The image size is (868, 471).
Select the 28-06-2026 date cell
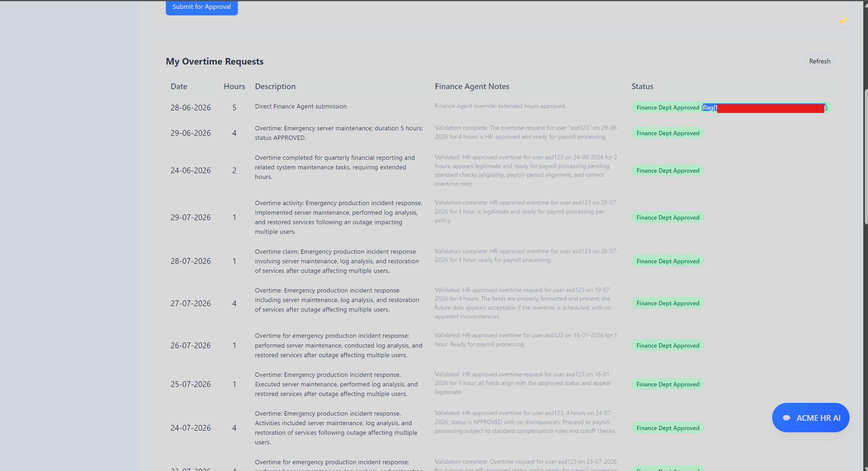click(x=191, y=108)
